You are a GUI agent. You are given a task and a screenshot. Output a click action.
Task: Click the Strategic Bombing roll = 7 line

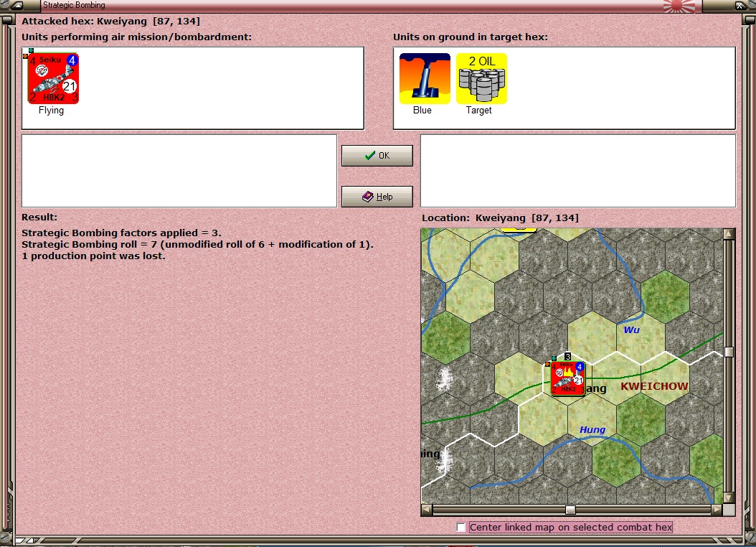(x=198, y=244)
